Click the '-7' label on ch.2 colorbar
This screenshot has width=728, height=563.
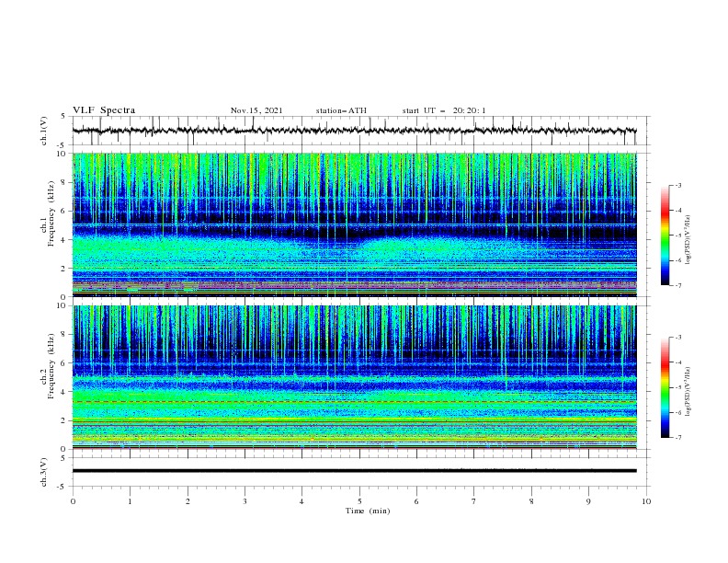click(678, 438)
